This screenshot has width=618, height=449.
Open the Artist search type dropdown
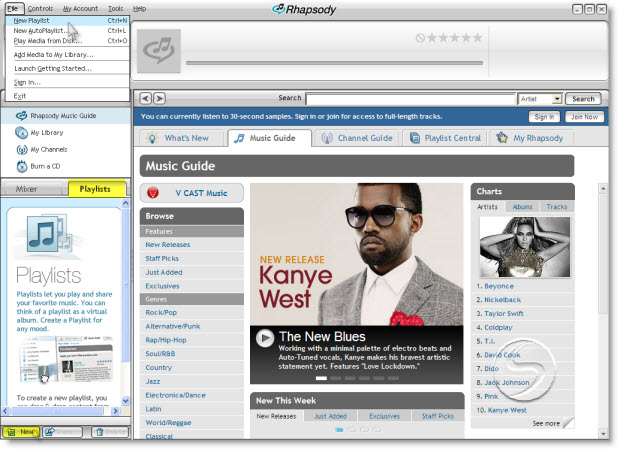coord(540,99)
